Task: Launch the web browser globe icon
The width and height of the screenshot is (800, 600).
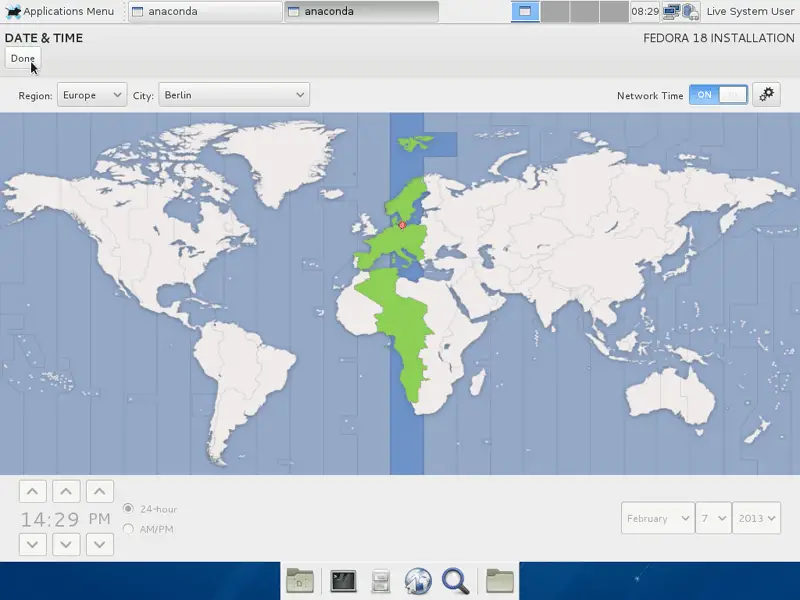Action: click(418, 581)
